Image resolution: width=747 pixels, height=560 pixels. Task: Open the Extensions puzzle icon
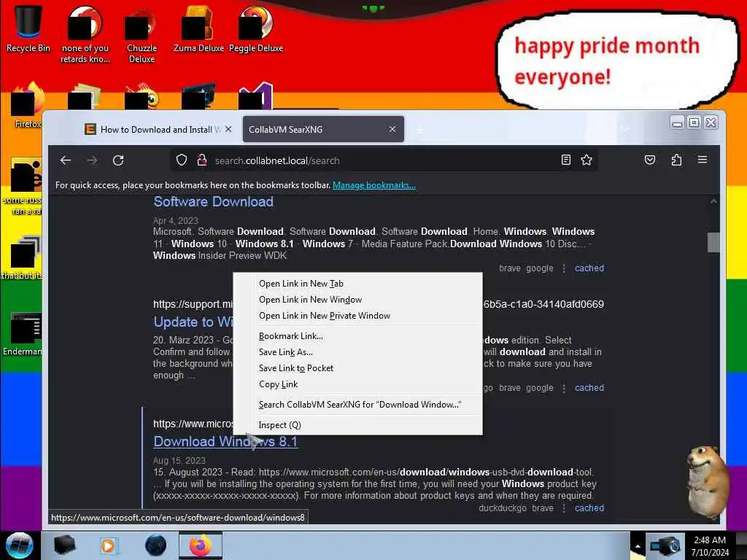pyautogui.click(x=676, y=160)
